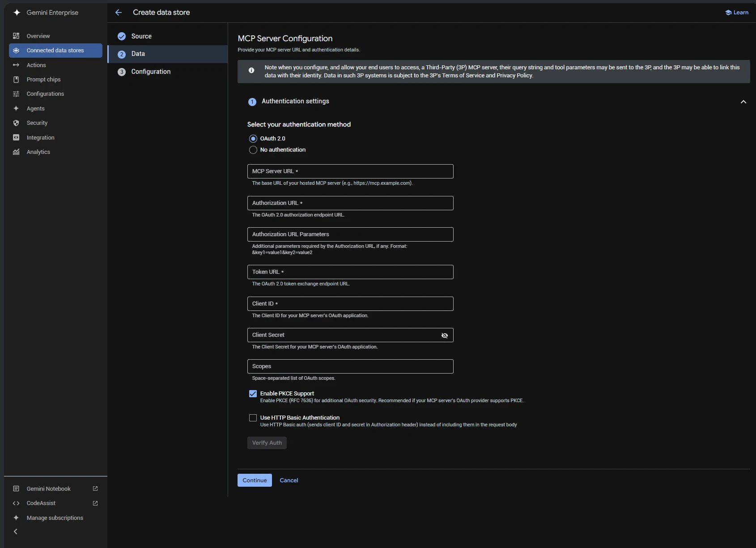Open the Source step

tap(168, 36)
